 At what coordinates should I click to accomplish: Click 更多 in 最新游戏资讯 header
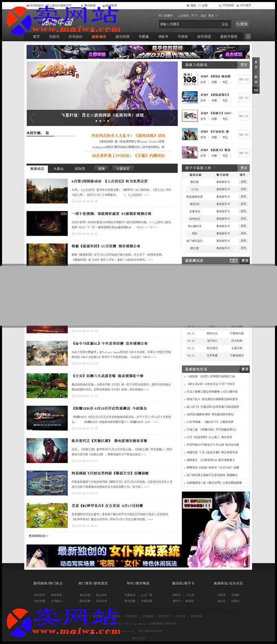pos(244,369)
